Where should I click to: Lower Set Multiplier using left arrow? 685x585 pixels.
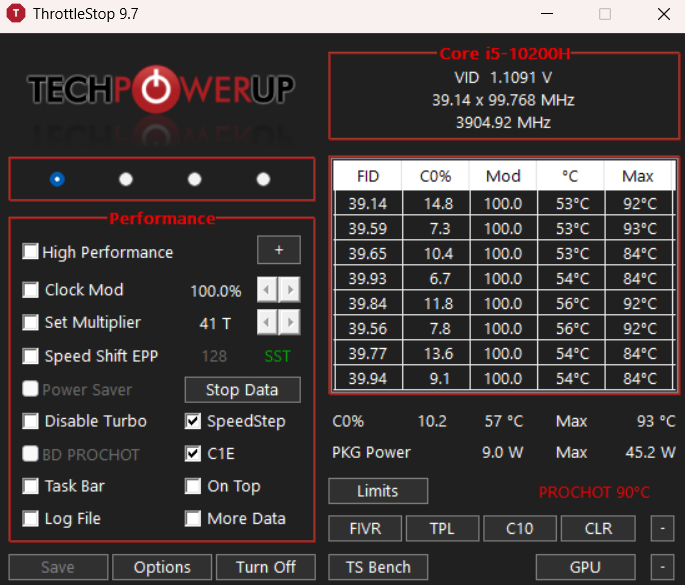click(x=267, y=322)
